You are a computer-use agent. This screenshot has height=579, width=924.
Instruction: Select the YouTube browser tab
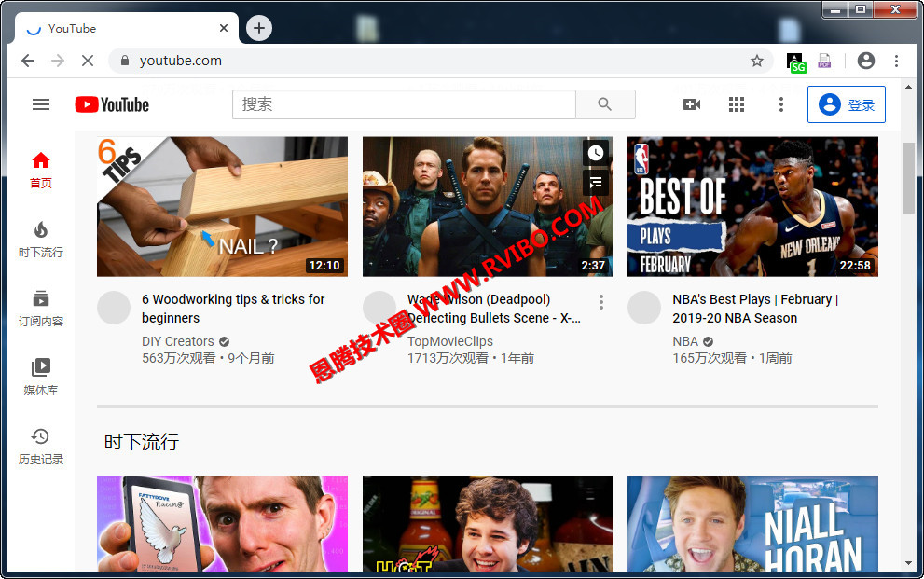[126, 28]
